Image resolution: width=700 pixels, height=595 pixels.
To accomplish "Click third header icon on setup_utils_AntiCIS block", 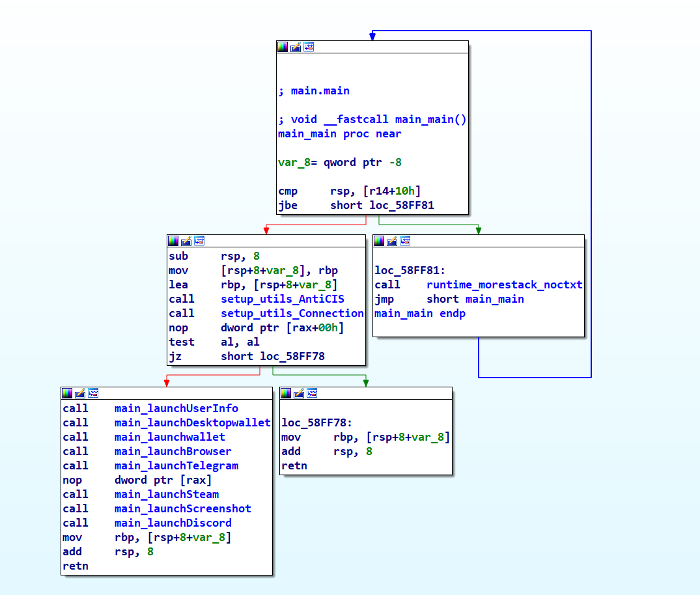I will [x=199, y=241].
